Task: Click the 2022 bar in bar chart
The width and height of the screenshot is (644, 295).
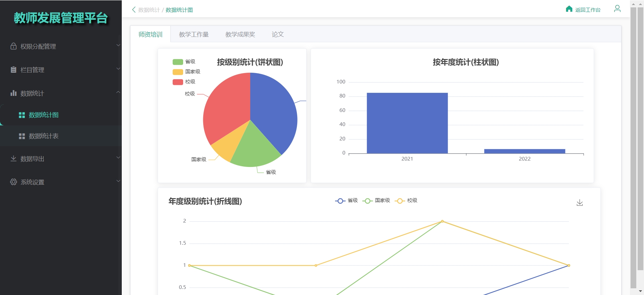Action: [525, 151]
